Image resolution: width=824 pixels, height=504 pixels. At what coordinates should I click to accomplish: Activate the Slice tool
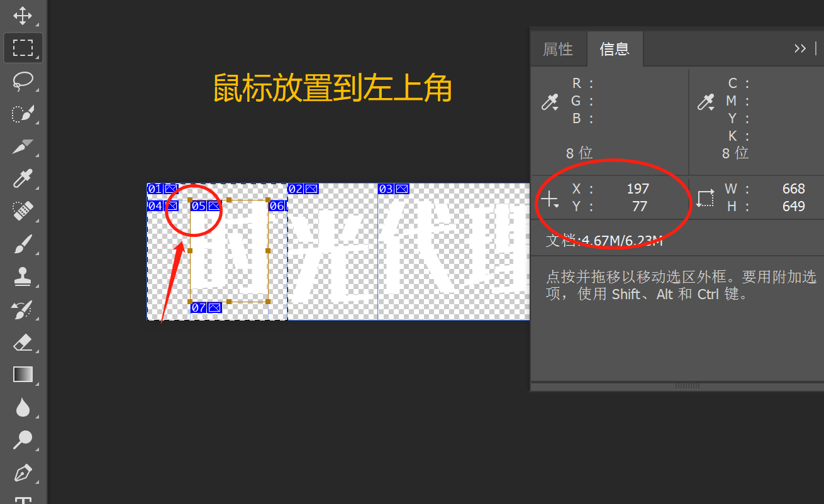(x=23, y=146)
